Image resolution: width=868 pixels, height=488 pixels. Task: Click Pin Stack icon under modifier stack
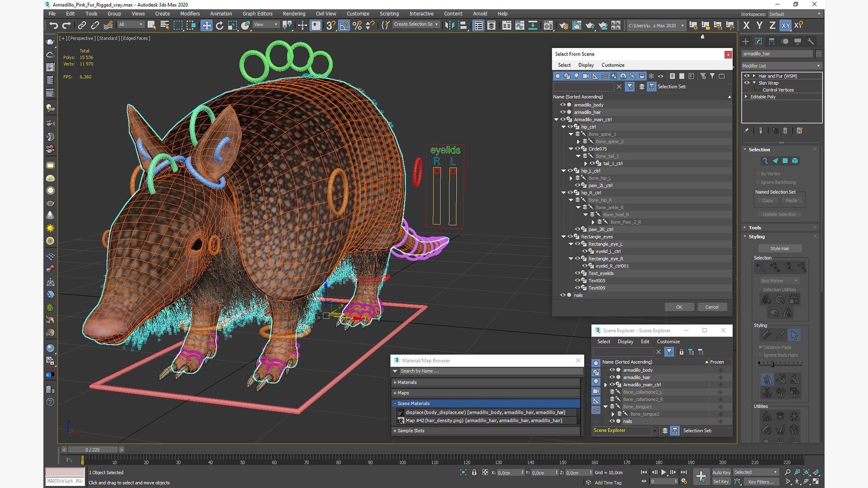[746, 131]
